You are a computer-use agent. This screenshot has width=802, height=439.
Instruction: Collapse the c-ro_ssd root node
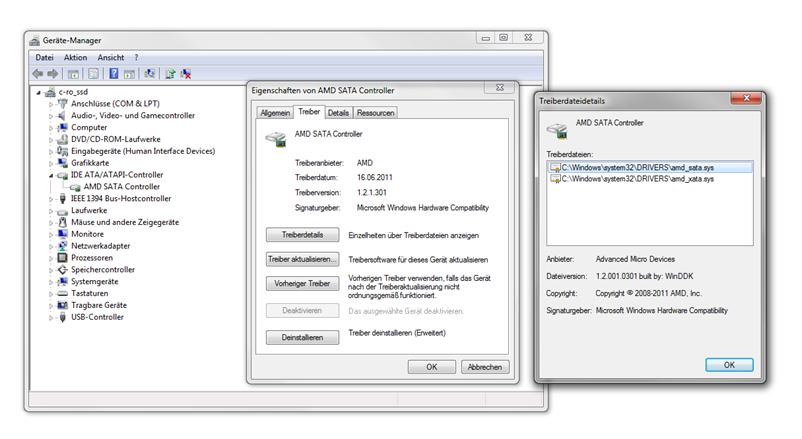pos(38,93)
